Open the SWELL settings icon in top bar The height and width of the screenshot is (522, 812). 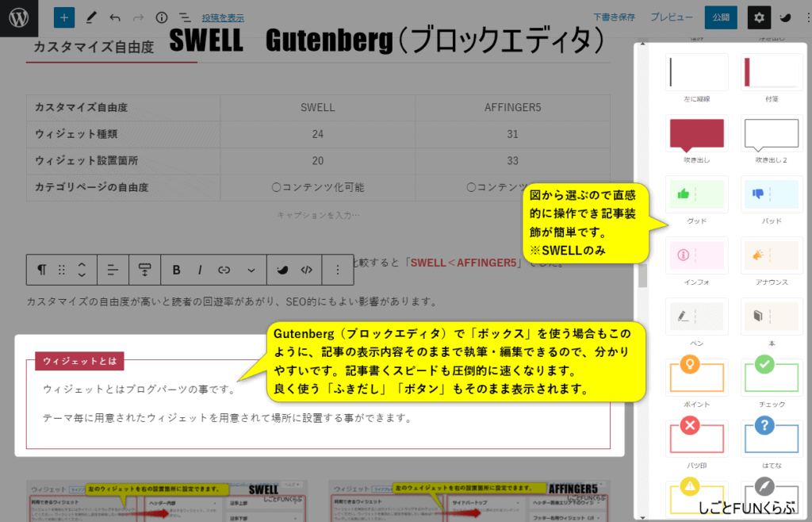click(786, 17)
